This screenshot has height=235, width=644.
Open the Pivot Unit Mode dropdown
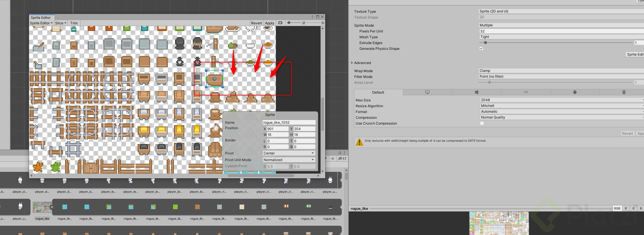[289, 160]
